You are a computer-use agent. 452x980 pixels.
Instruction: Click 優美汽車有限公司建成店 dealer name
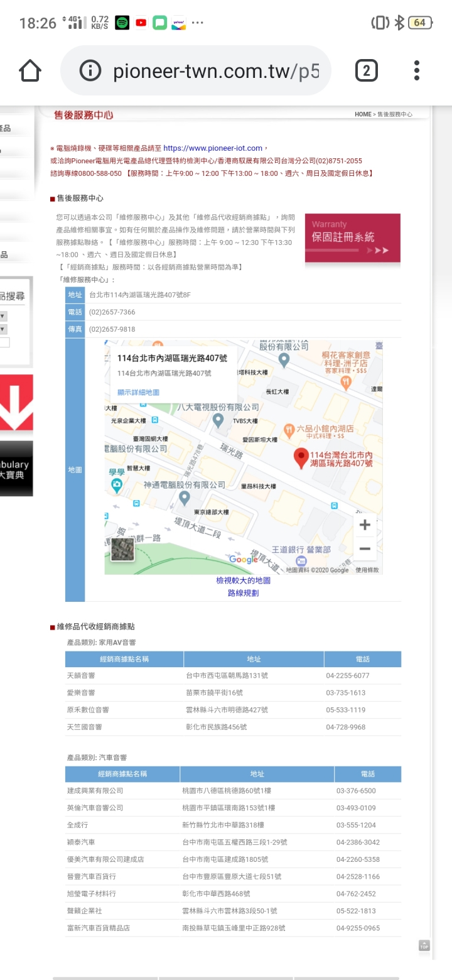coord(105,859)
